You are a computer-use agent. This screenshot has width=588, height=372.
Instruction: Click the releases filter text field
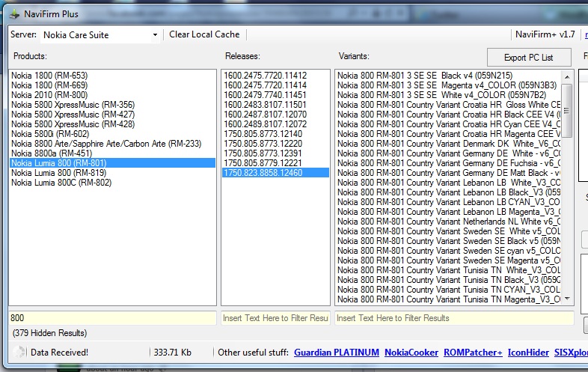click(275, 318)
